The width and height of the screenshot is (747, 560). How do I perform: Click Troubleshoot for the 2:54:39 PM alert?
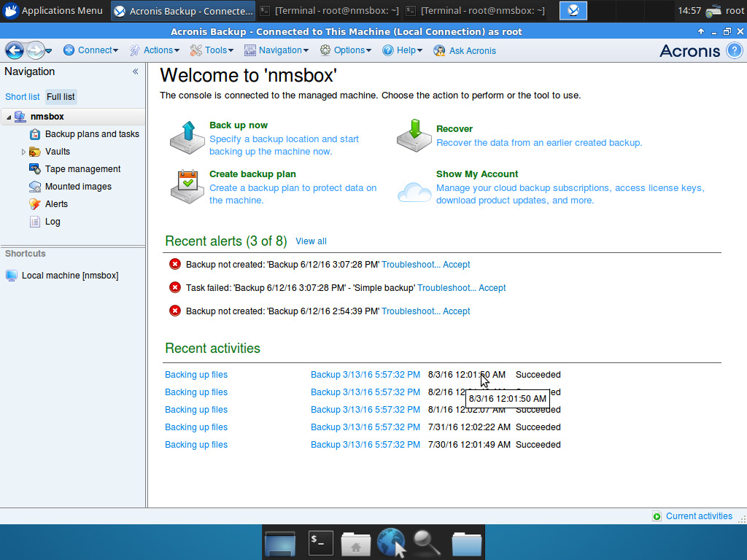tap(411, 311)
